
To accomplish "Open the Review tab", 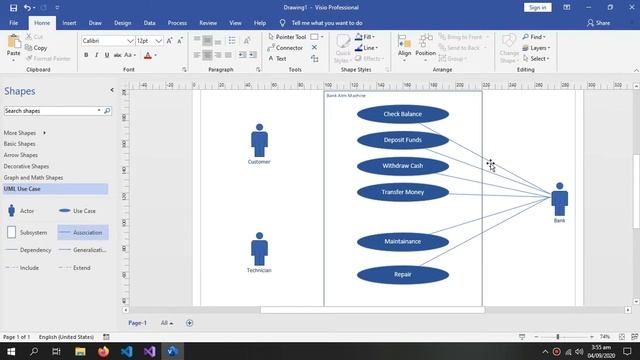I will [x=208, y=23].
